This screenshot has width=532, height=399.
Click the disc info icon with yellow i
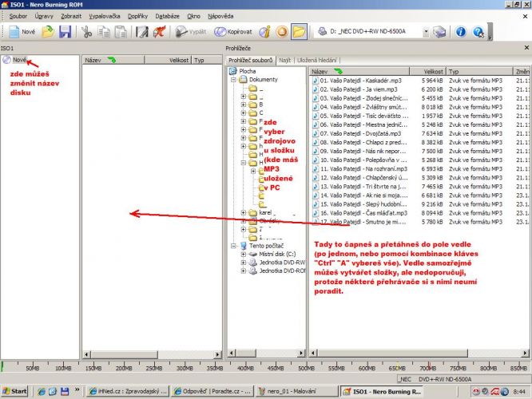[264, 32]
